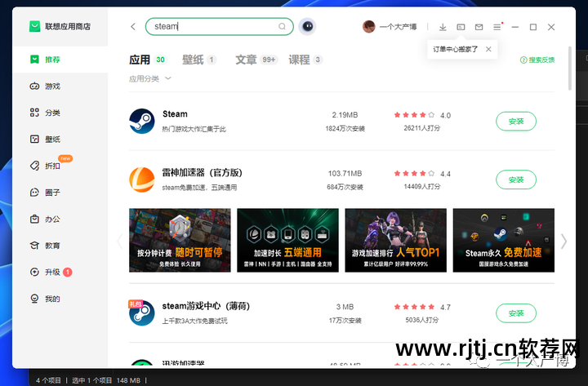Click the search magnifier icon

pos(282,26)
